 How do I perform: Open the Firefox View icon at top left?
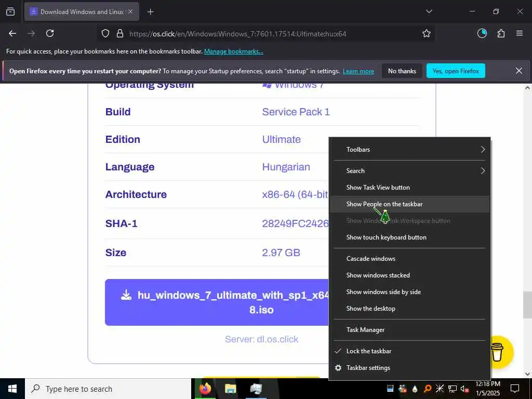click(x=10, y=11)
